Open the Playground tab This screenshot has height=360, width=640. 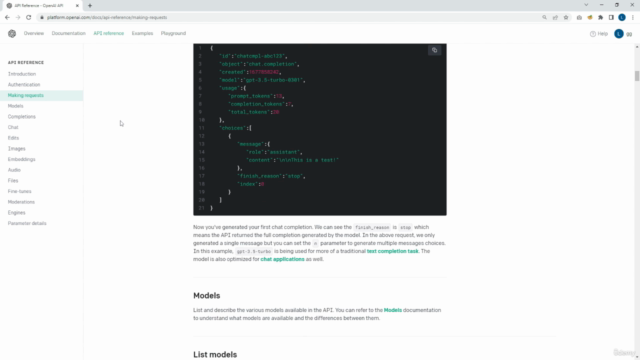pos(173,33)
